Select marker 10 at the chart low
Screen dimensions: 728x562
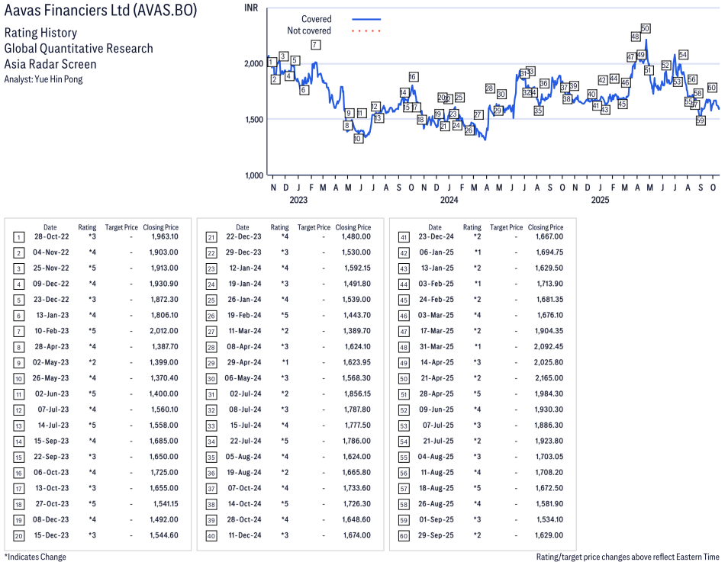tap(358, 139)
